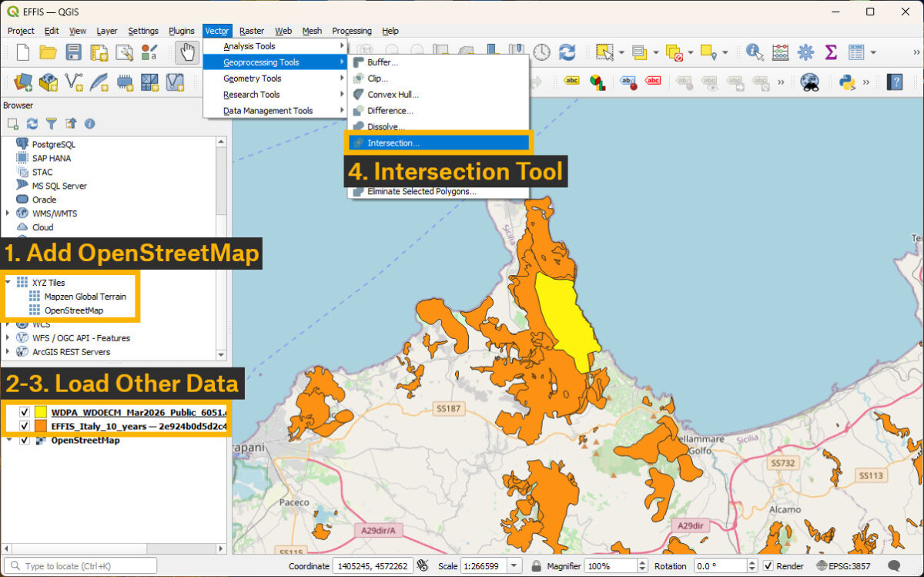Toggle the lock scale padlock icon

(x=536, y=566)
